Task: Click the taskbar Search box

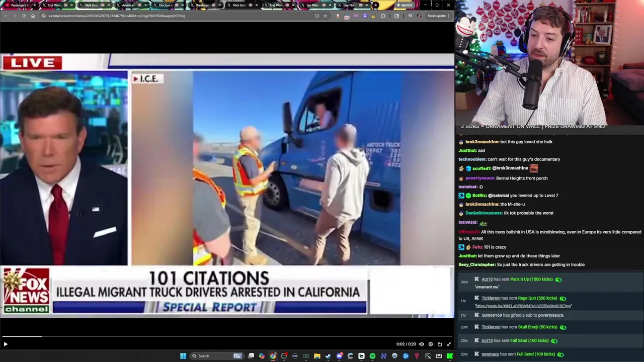Action: click(216, 356)
